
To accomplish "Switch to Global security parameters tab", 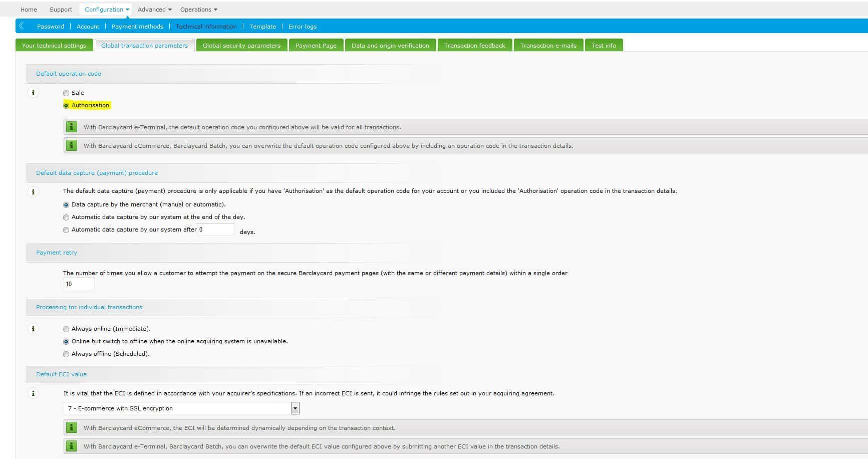I will click(x=241, y=46).
